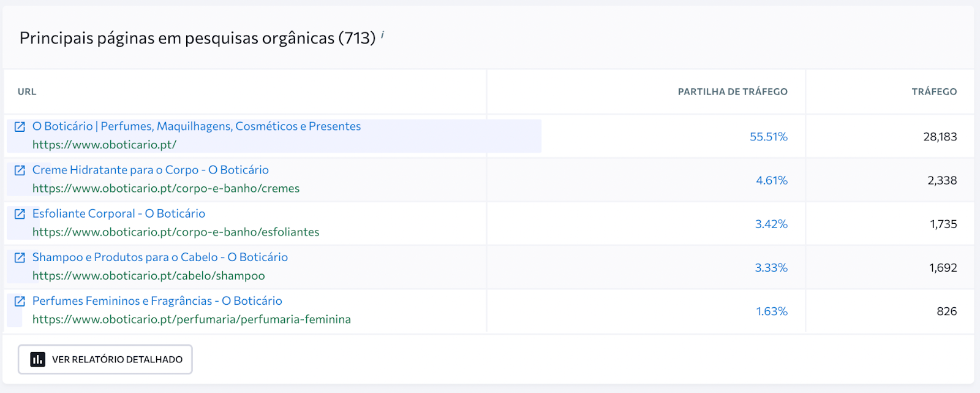Open external link icon for Creme Hidratante row
The width and height of the screenshot is (980, 393).
tap(20, 170)
